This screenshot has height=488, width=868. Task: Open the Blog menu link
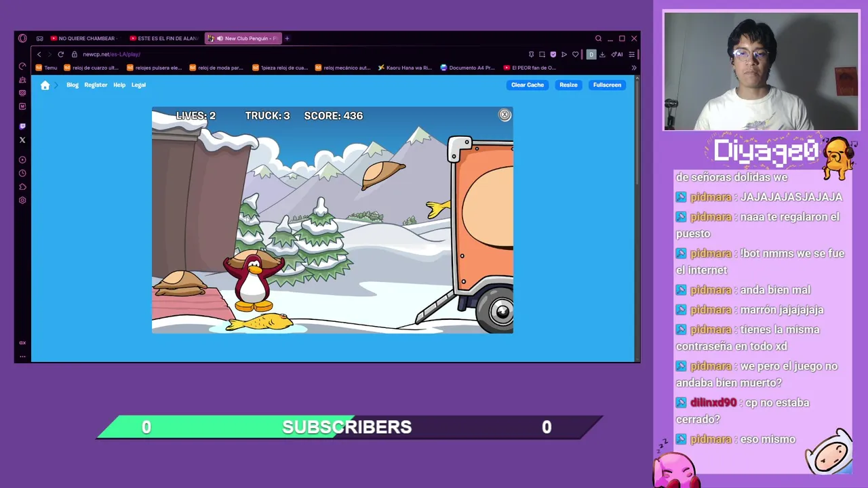point(73,85)
